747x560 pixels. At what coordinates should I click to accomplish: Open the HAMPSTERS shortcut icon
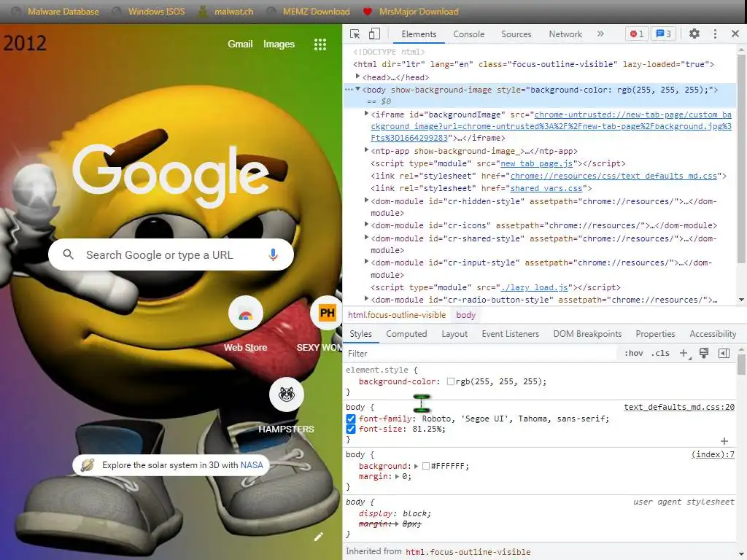(x=286, y=394)
